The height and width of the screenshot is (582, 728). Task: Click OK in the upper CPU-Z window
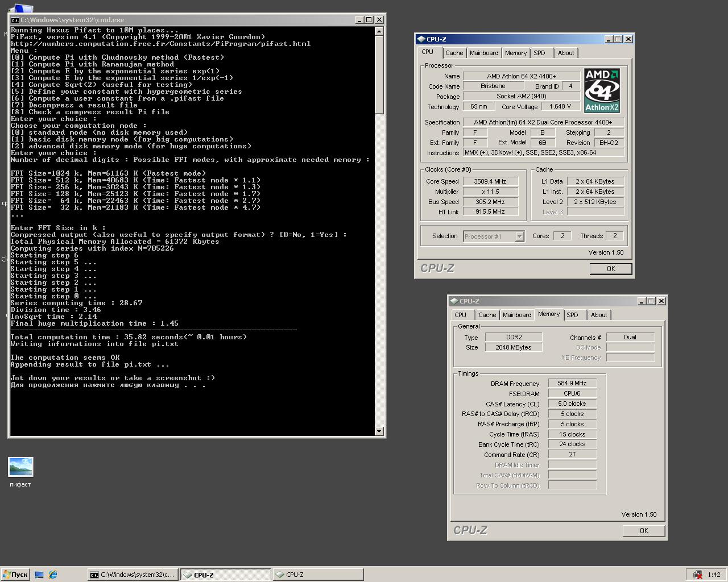pyautogui.click(x=611, y=269)
